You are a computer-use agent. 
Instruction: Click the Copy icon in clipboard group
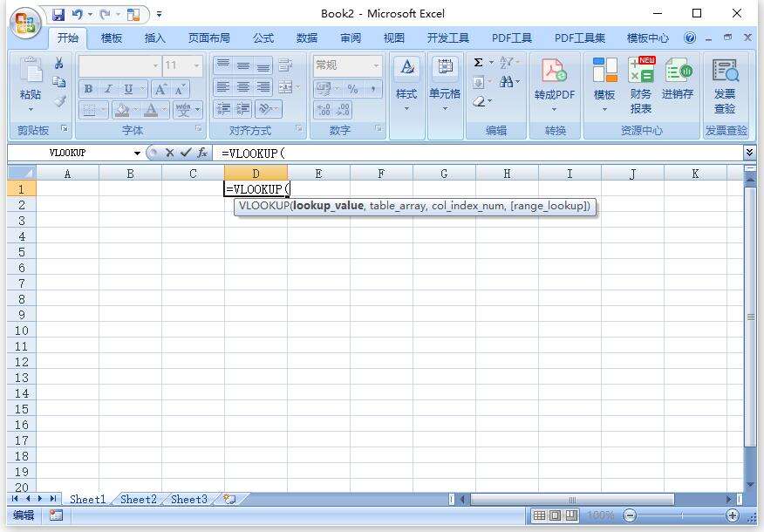point(59,82)
